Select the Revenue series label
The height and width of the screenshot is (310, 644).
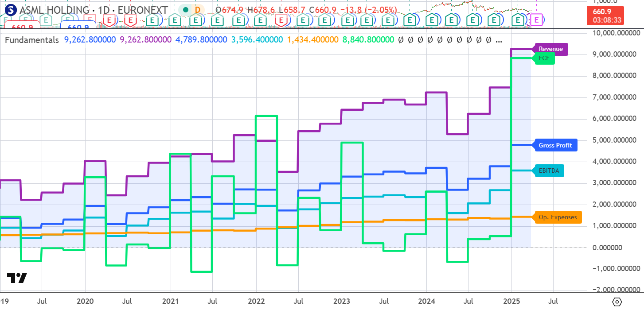pos(551,49)
